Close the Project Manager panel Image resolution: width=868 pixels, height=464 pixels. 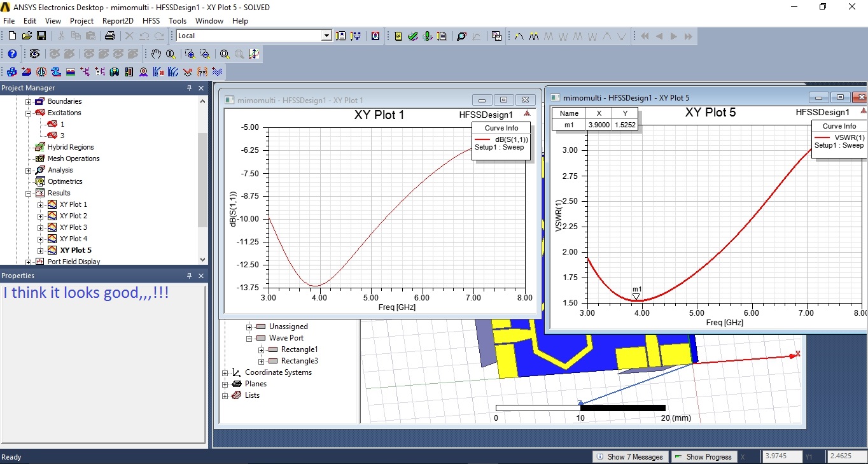[x=201, y=88]
